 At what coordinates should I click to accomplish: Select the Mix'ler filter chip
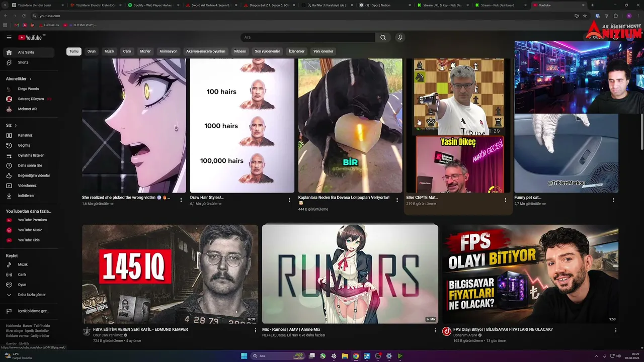pyautogui.click(x=145, y=51)
